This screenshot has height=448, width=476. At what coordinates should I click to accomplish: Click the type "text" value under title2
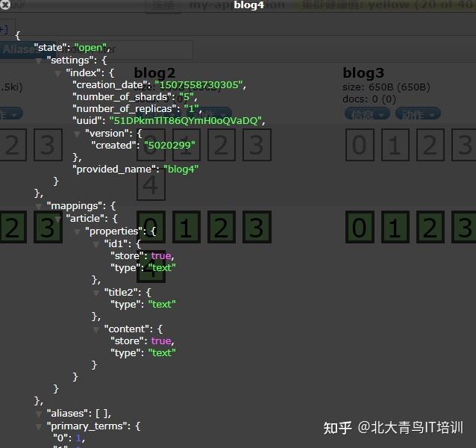point(162,305)
